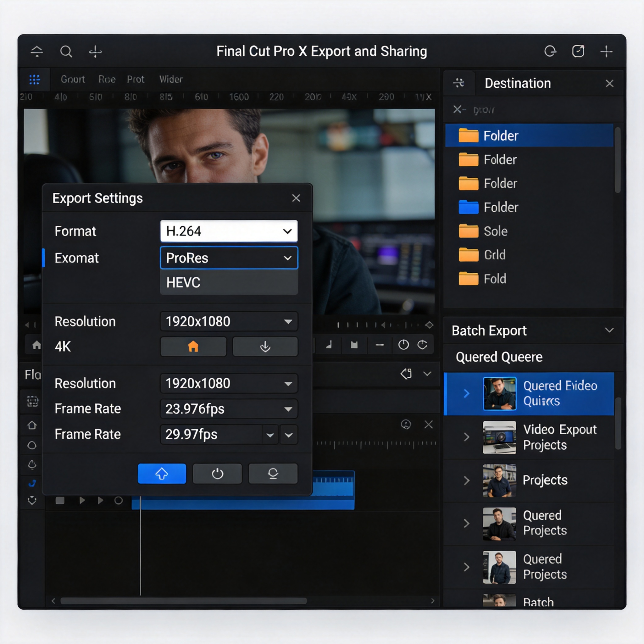This screenshot has height=644, width=644.
Task: Switch to the Prot tab
Action: point(135,79)
